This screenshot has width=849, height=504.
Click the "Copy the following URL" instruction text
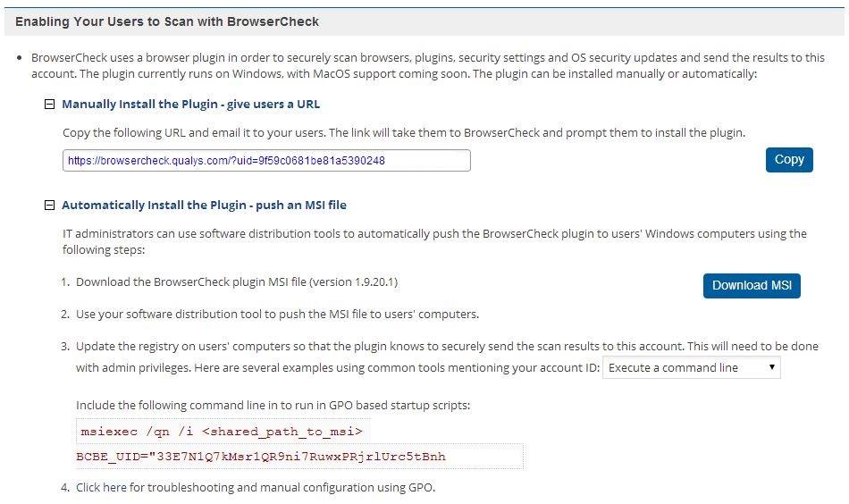[403, 133]
